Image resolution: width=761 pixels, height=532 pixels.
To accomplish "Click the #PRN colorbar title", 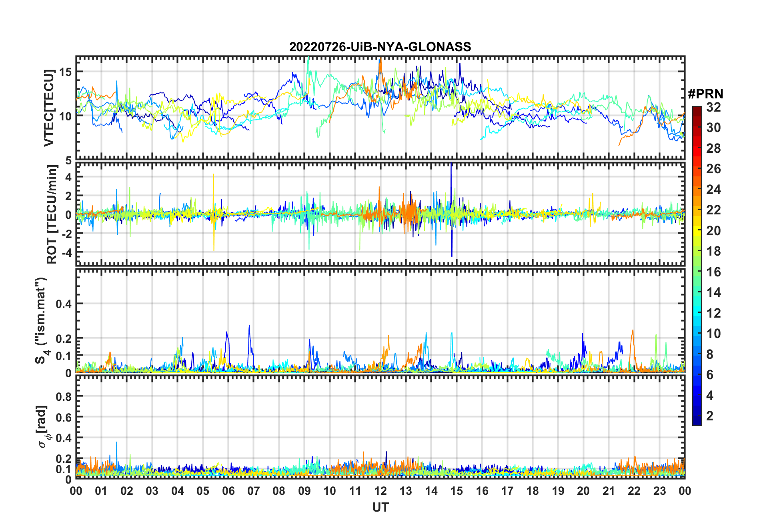I will 705,94.
